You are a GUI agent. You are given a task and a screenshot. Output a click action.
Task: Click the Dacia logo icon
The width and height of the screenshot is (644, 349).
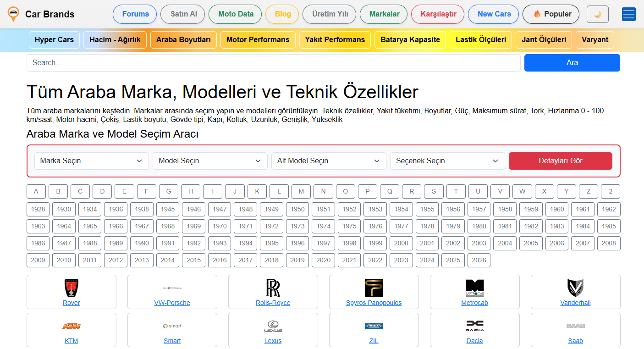click(474, 326)
